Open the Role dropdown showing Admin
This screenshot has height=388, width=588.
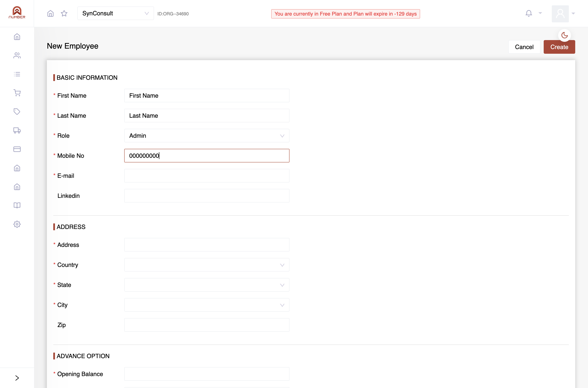207,136
